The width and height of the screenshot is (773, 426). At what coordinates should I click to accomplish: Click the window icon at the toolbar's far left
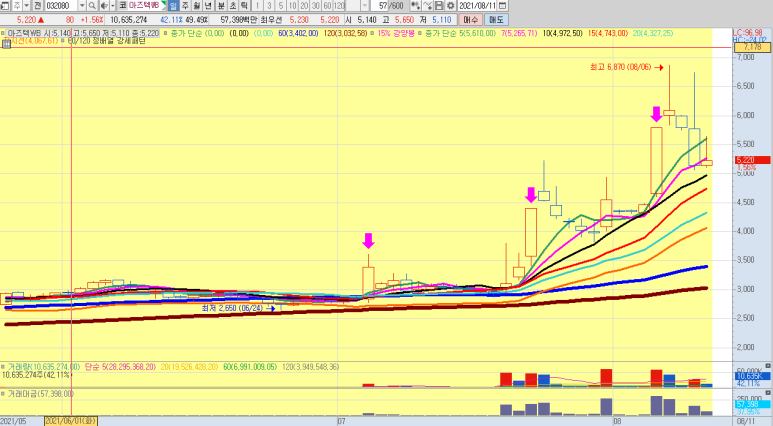(x=5, y=6)
